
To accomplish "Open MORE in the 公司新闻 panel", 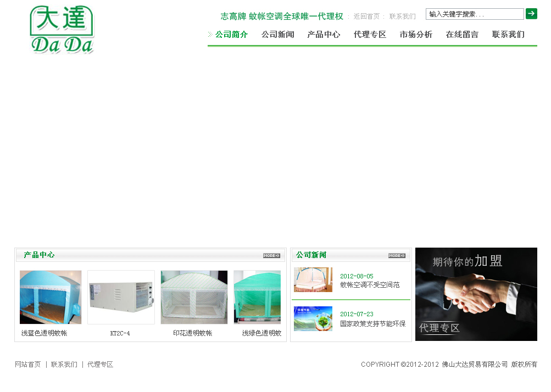I will [x=397, y=255].
